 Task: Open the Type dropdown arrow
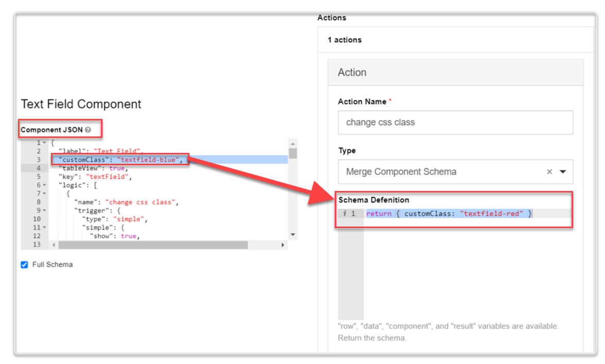pyautogui.click(x=562, y=172)
